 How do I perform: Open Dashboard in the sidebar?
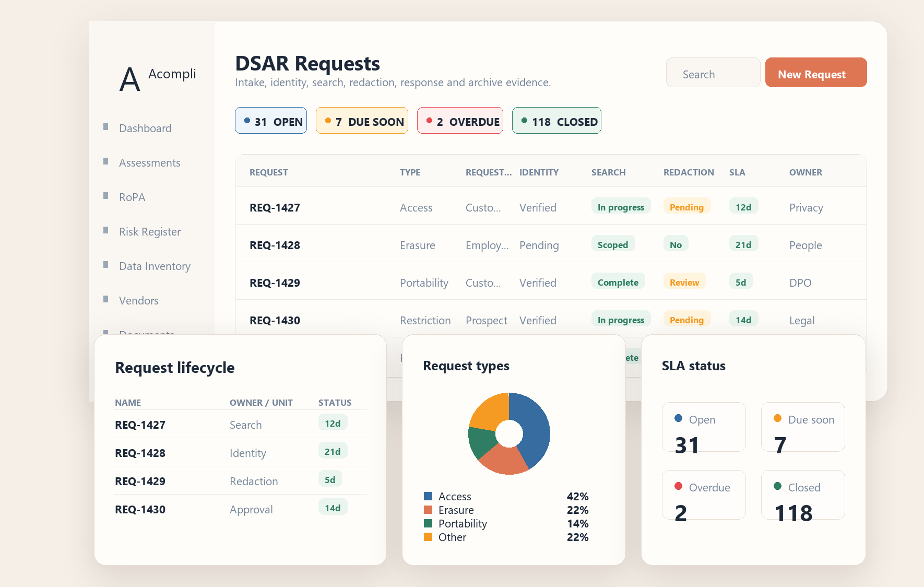click(x=145, y=128)
